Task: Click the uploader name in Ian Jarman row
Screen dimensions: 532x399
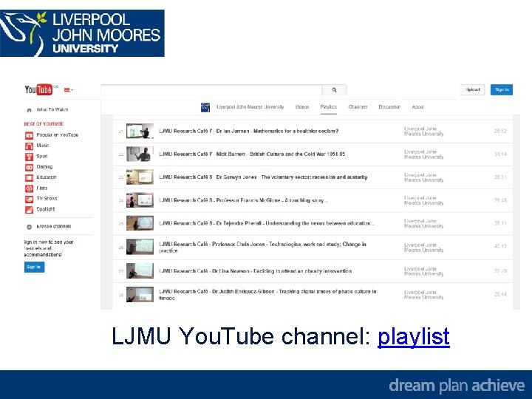Action: (424, 131)
